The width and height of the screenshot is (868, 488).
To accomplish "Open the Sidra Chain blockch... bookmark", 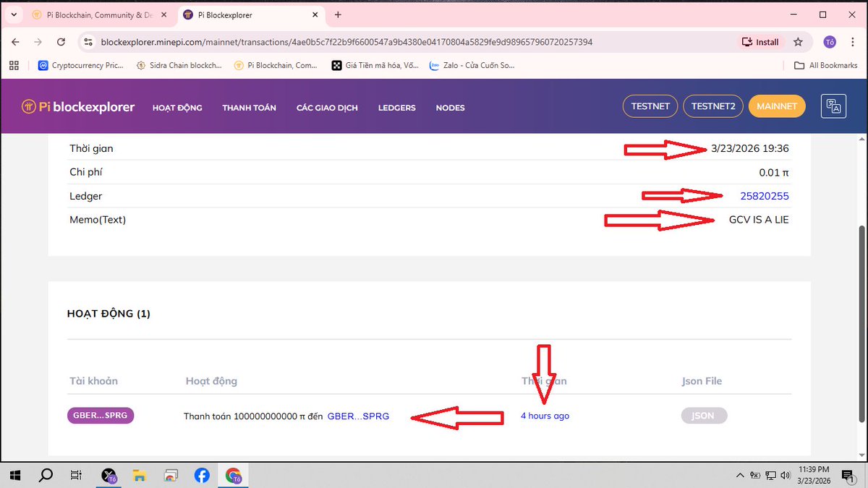I will point(178,65).
